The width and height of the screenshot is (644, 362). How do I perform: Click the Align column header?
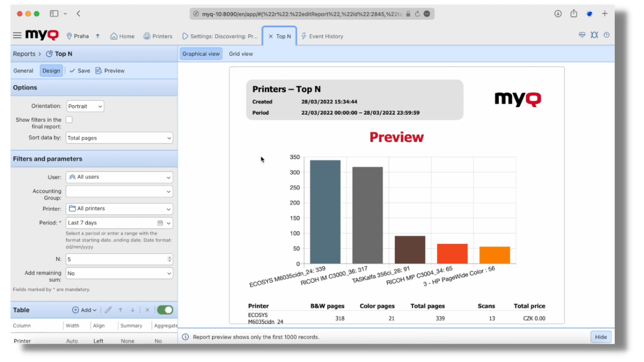click(98, 326)
